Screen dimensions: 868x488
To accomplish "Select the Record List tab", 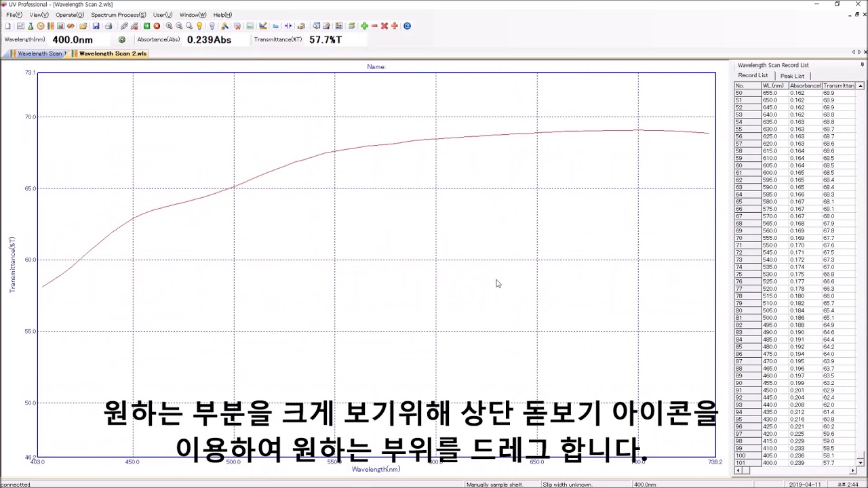I will point(753,75).
